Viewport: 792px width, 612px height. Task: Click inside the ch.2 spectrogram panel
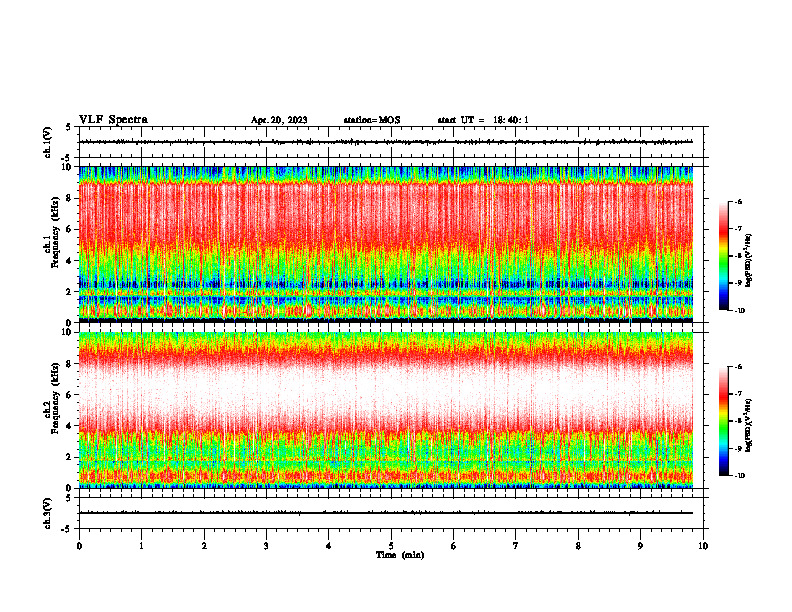tap(386, 410)
